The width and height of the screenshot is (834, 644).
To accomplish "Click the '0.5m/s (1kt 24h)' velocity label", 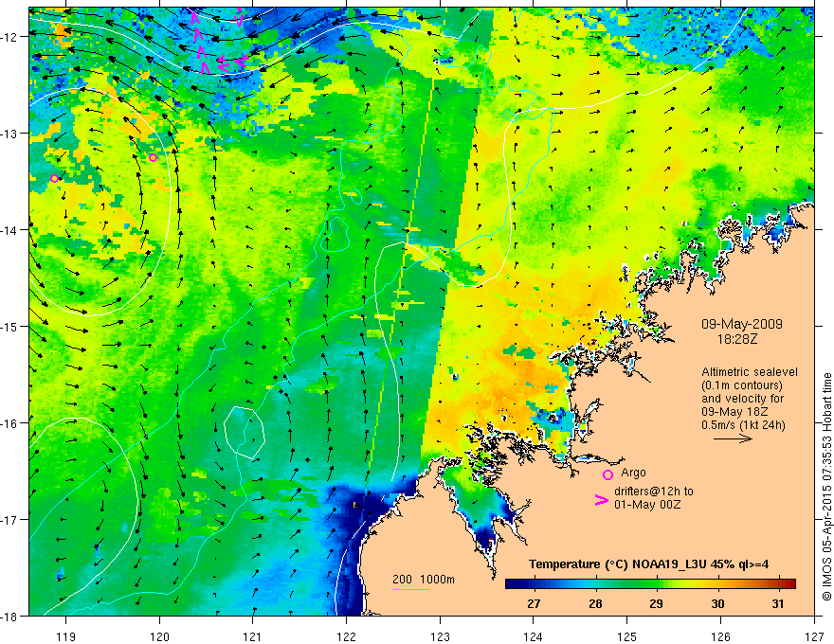I will coord(743,425).
